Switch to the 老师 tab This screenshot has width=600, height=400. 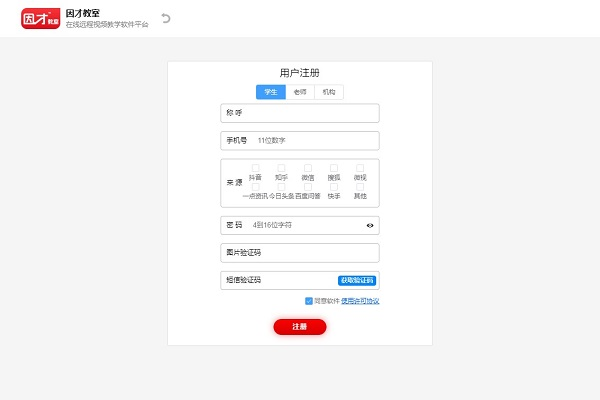[x=300, y=92]
